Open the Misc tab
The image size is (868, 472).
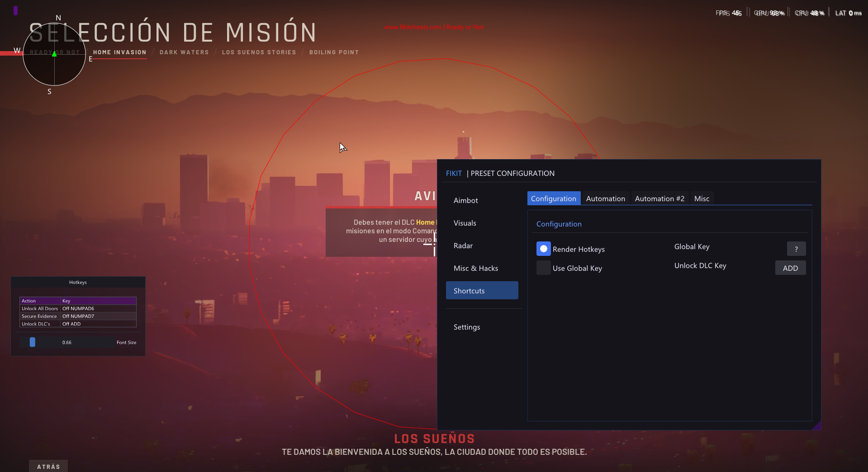[701, 198]
